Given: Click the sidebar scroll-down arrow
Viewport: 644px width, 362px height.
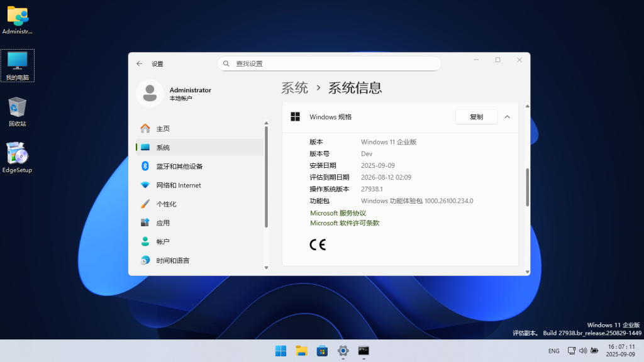Looking at the screenshot, I should click(x=266, y=268).
